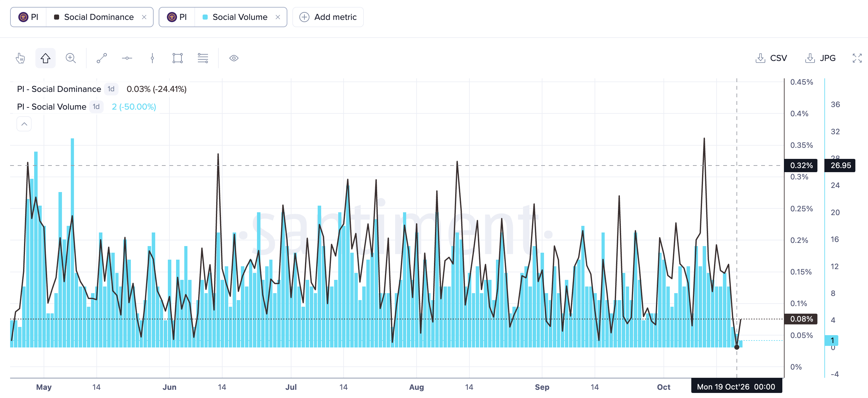
Task: Open Social Dominance metric settings
Action: click(x=99, y=17)
